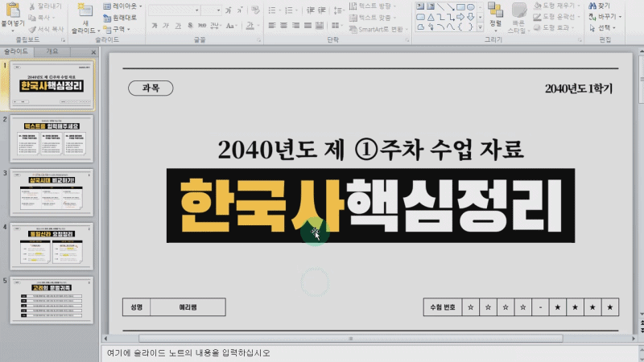Increase the font size with 가 grow icon
644x362 pixels.
tap(229, 10)
